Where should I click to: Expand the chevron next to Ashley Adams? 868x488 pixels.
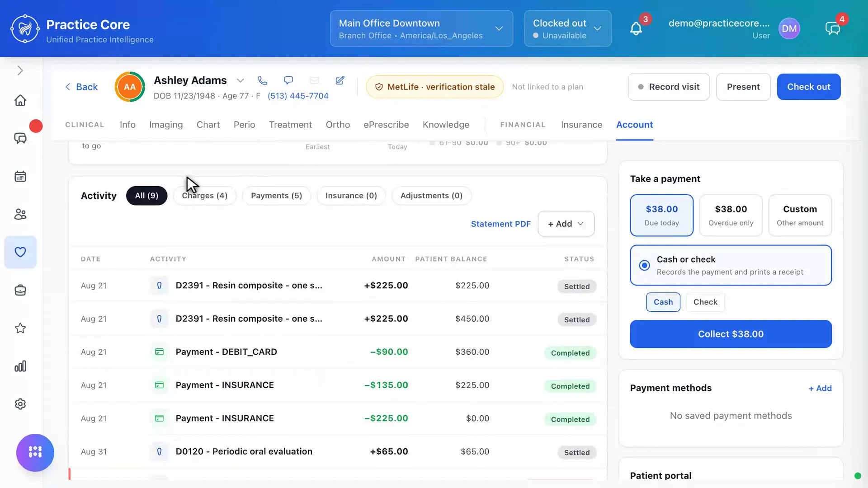click(x=240, y=80)
